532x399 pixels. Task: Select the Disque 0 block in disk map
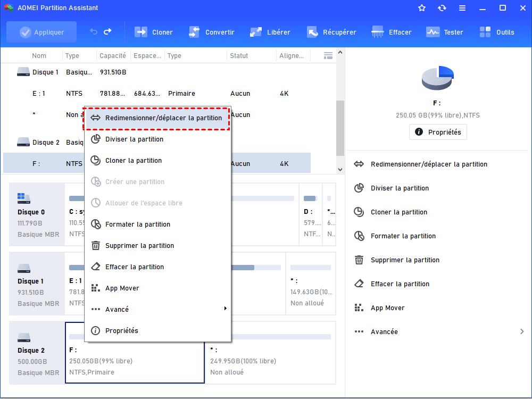pyautogui.click(x=37, y=214)
